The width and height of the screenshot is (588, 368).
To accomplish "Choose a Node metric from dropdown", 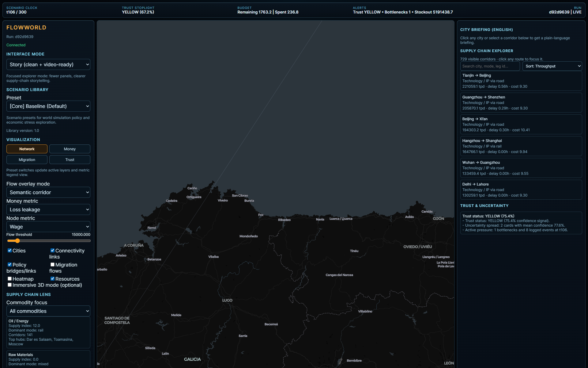I will click(x=48, y=227).
